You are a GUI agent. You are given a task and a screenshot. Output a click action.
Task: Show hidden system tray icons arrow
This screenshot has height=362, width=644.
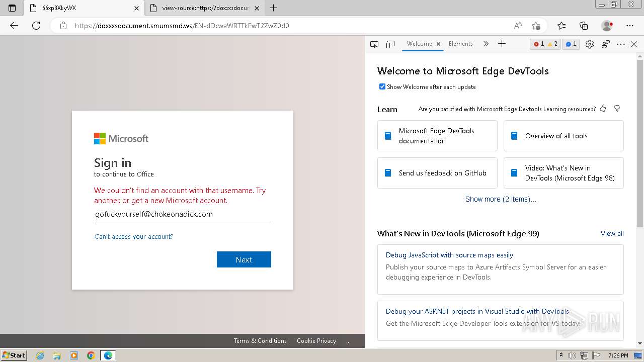point(561,355)
